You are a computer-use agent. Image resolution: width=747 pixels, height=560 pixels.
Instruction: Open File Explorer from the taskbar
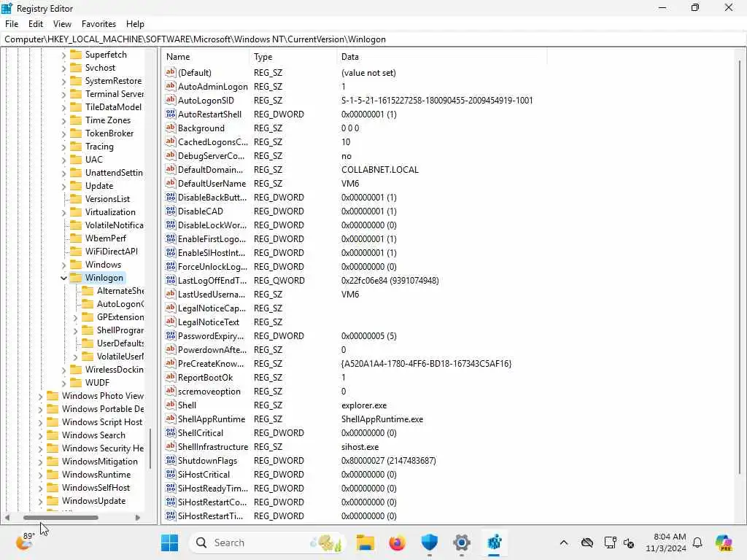[x=365, y=542]
